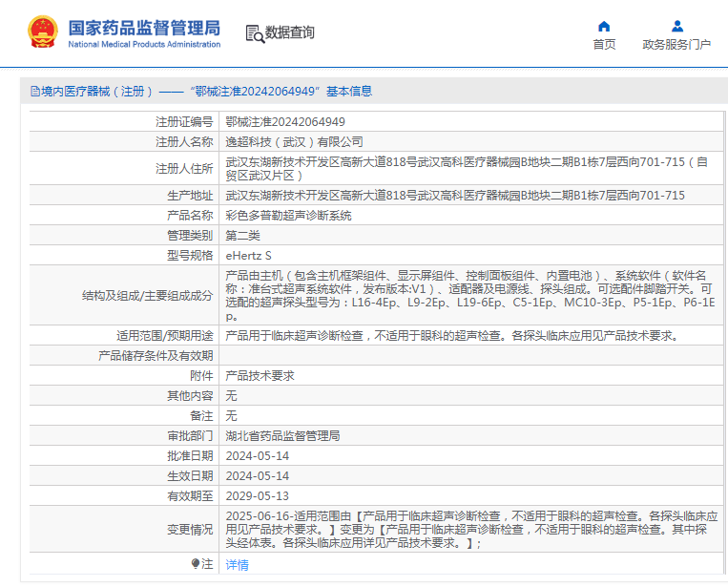
Task: Select model value eHertz S
Action: [248, 256]
